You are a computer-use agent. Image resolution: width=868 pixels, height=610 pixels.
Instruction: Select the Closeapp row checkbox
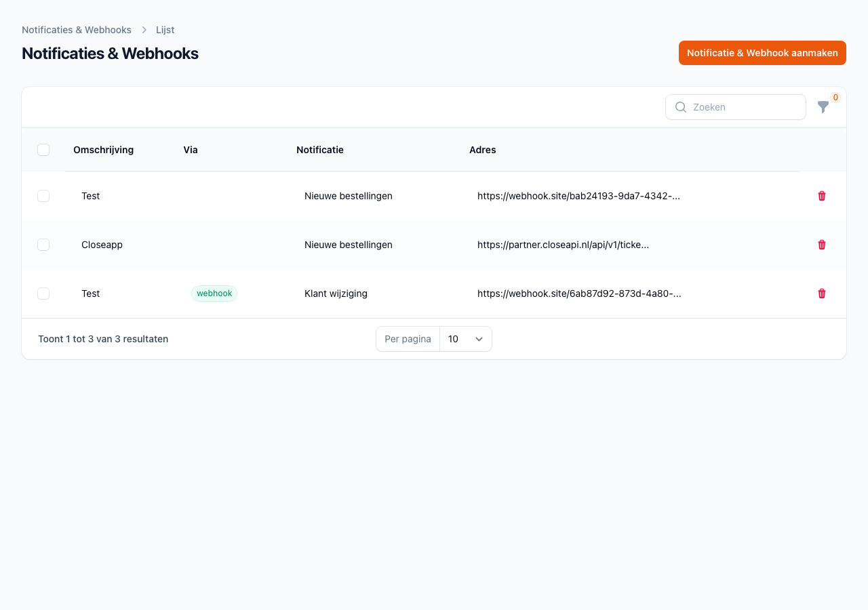(43, 245)
